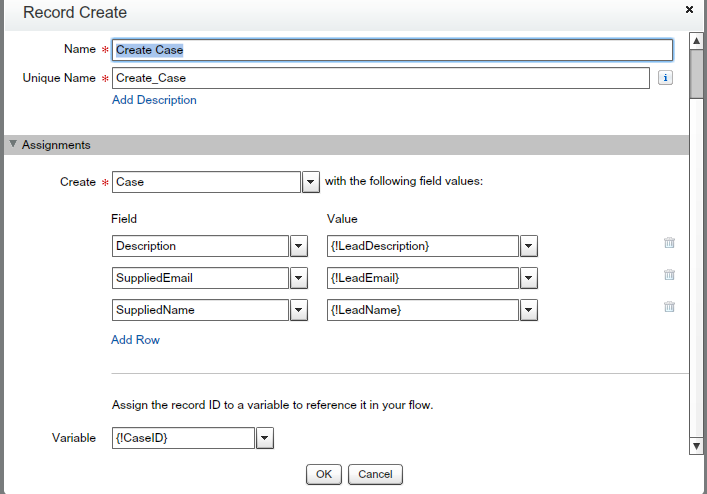Expand the {!LeadEmail} value dropdown
The height and width of the screenshot is (494, 707).
point(529,278)
